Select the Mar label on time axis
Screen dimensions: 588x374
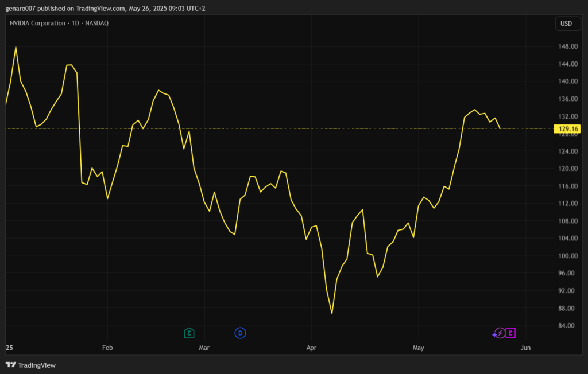tap(204, 348)
